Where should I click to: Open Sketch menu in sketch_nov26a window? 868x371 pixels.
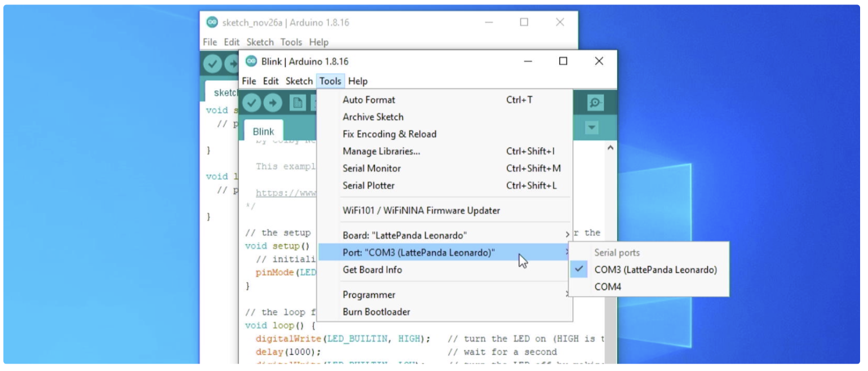click(260, 42)
